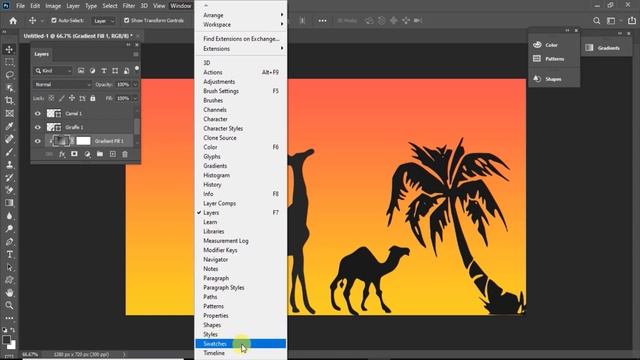This screenshot has height=360, width=640.
Task: Toggle the Auto-Select checkbox
Action: pos(54,20)
